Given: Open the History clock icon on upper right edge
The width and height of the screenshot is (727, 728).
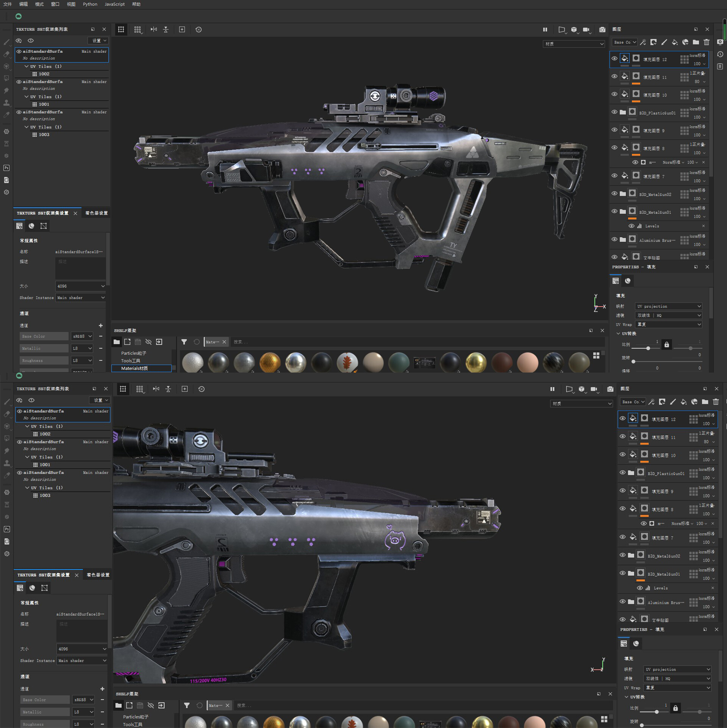Looking at the screenshot, I should [x=720, y=54].
